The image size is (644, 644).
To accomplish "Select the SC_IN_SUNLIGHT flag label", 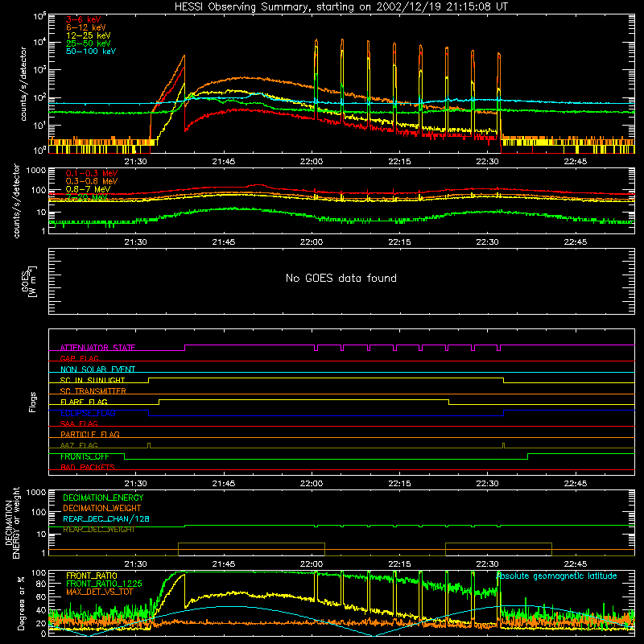I will (x=93, y=380).
